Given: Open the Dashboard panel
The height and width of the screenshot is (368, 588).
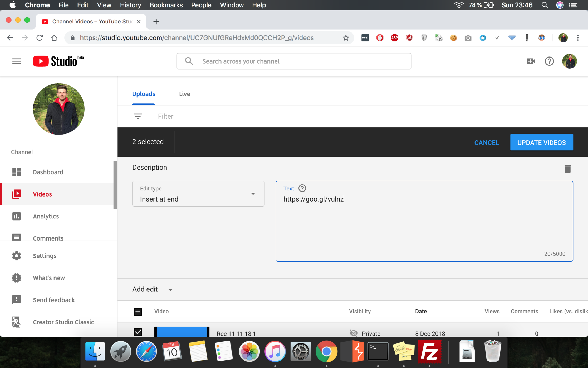Looking at the screenshot, I should point(48,172).
